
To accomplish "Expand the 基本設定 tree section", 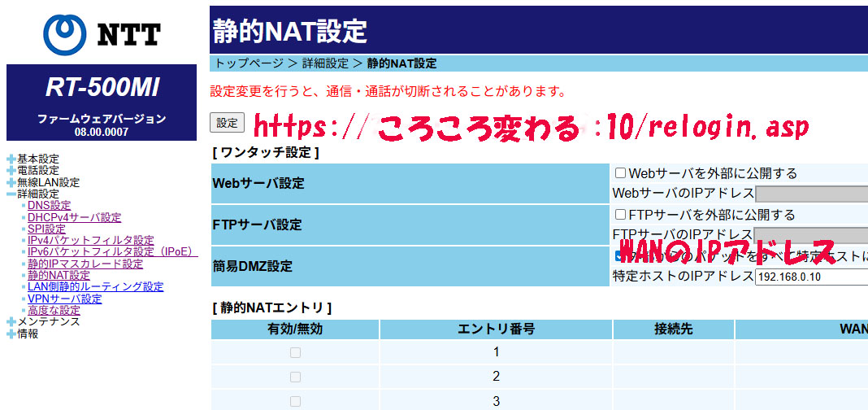I will click(11, 159).
